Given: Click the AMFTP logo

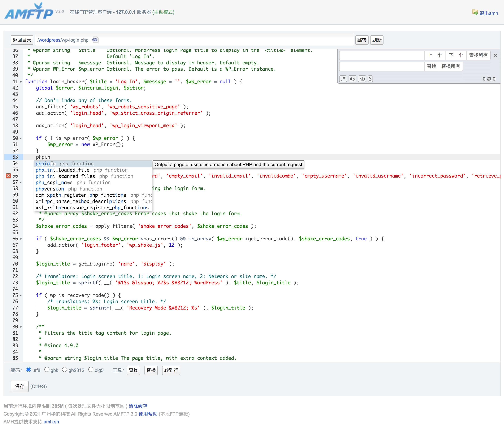Looking at the screenshot, I should tap(29, 12).
